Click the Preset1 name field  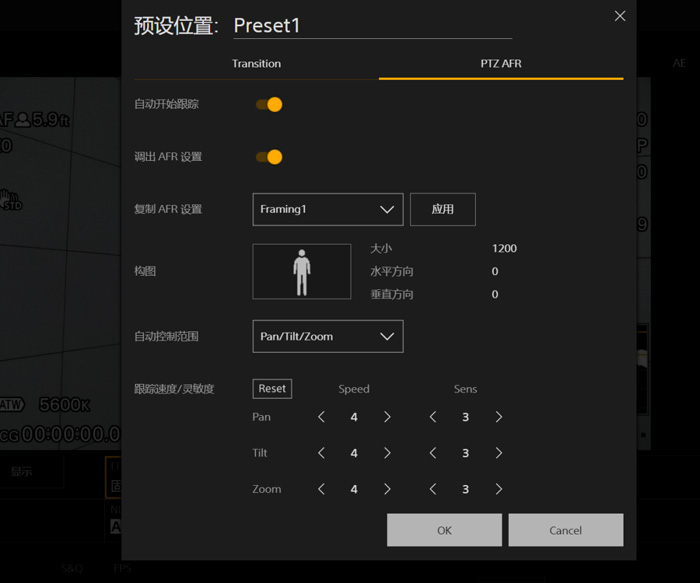(370, 26)
